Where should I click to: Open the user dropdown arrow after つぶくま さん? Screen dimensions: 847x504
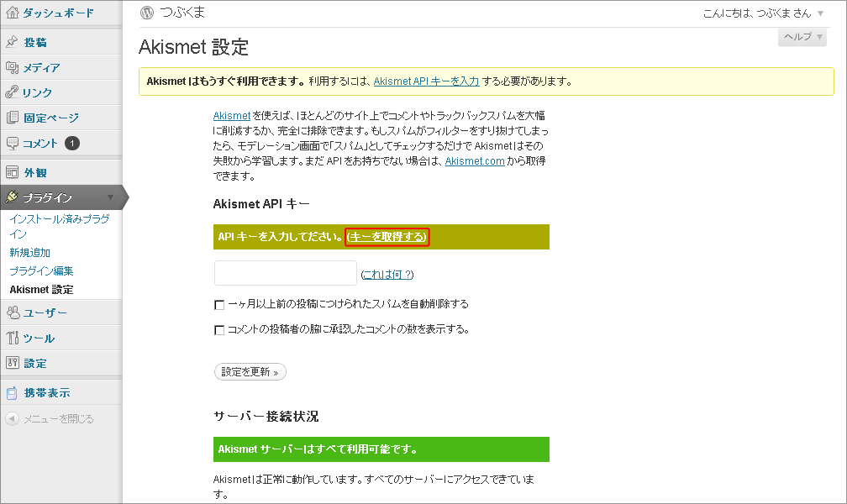tap(820, 13)
